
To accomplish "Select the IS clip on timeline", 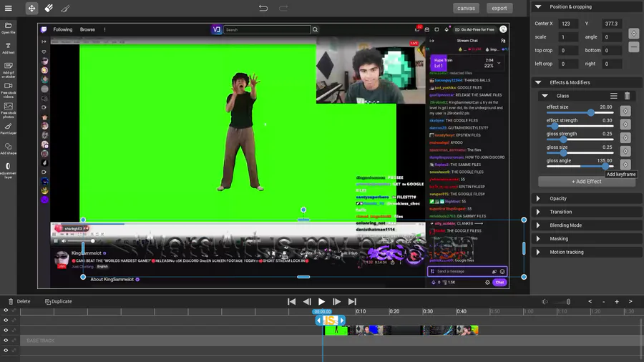I will coord(330,320).
